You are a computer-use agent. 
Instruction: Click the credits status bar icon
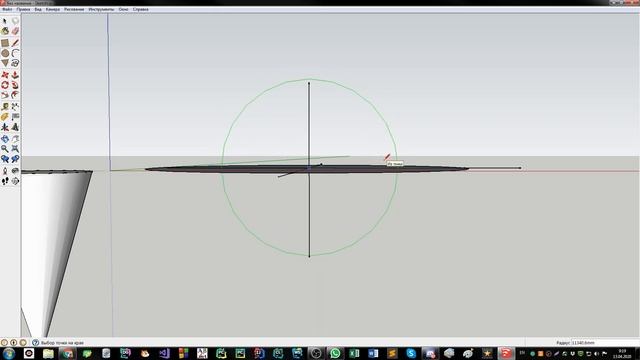click(x=13, y=343)
